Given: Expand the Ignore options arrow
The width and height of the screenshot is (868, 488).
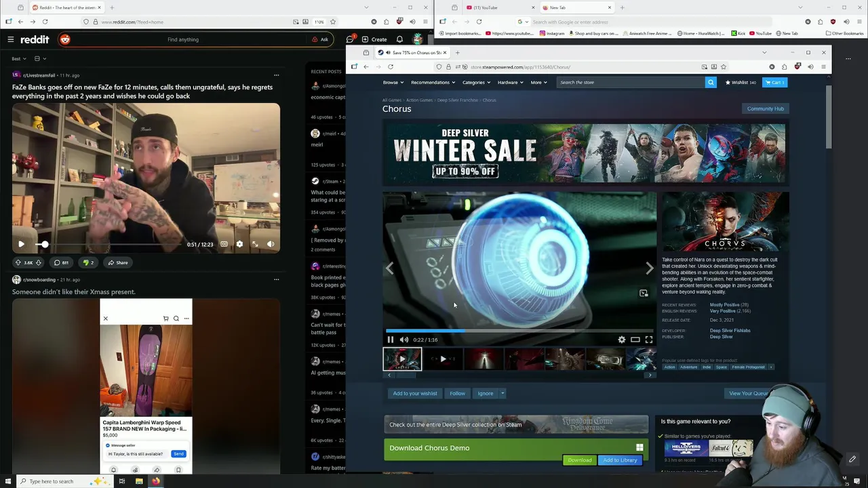Looking at the screenshot, I should click(502, 393).
